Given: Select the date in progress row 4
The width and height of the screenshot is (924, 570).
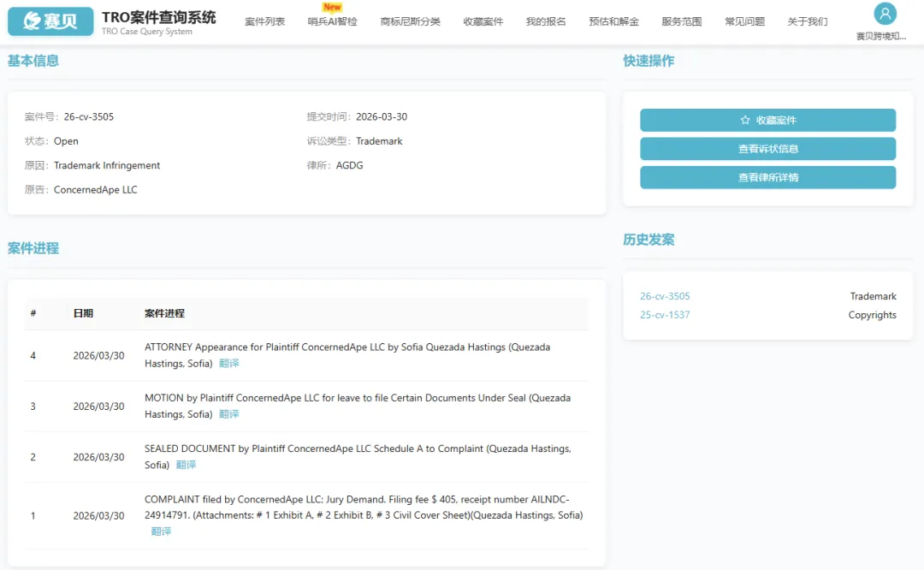Looking at the screenshot, I should point(98,356).
